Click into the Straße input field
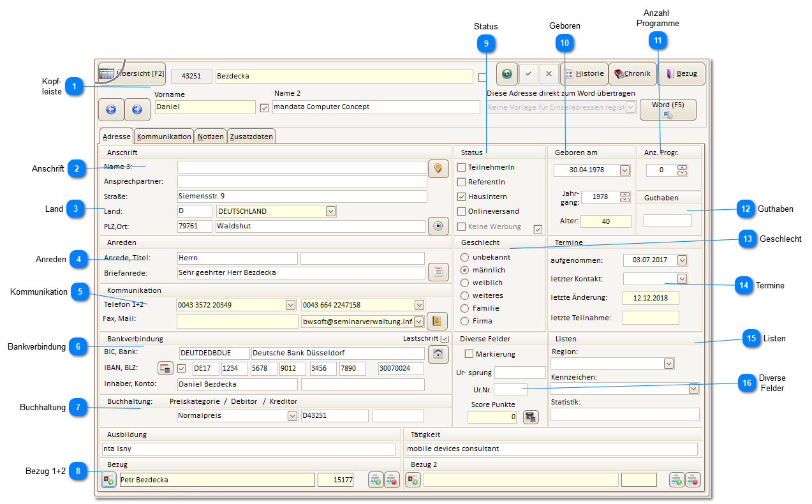812x504 pixels. pos(302,196)
